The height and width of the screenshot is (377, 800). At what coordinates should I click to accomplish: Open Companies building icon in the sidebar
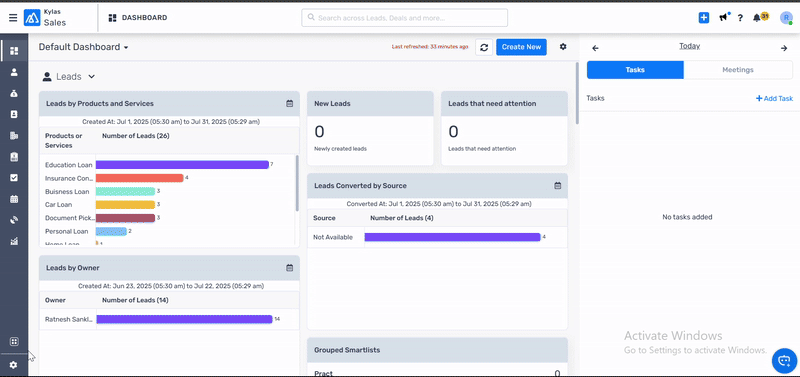14,136
